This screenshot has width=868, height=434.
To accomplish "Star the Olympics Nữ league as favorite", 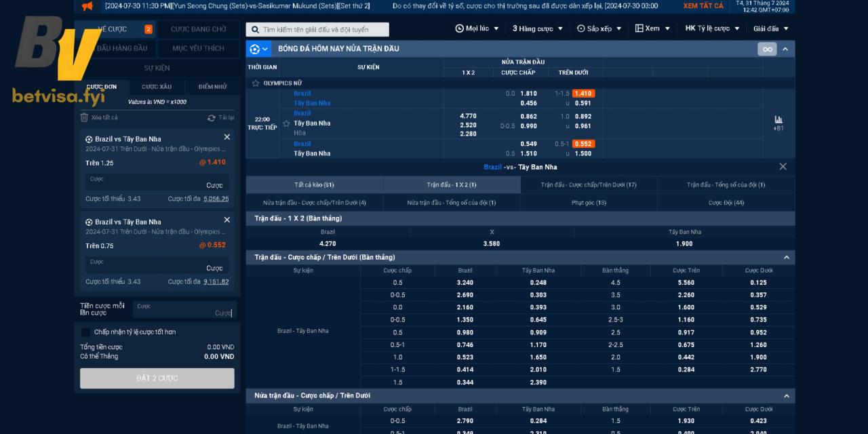I will [256, 83].
